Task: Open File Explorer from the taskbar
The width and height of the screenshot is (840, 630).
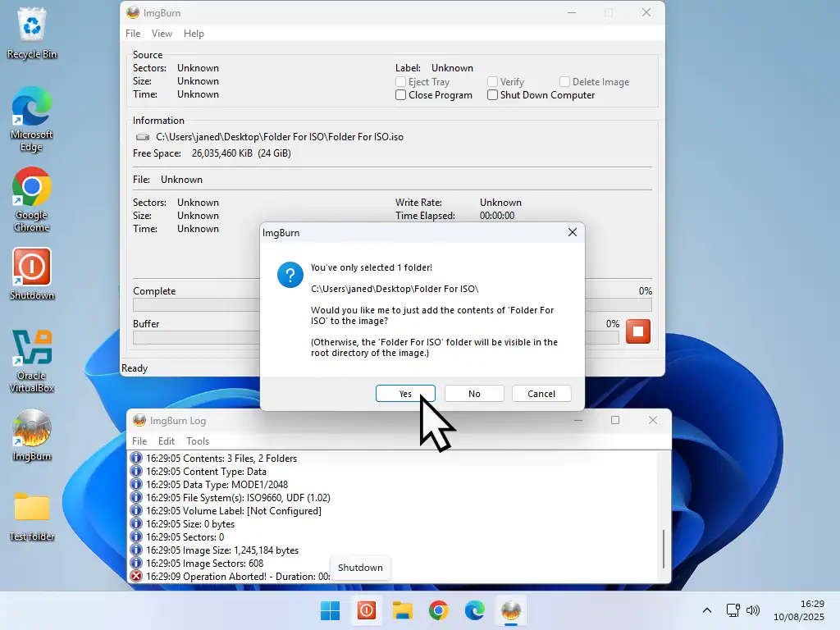Action: coord(402,610)
